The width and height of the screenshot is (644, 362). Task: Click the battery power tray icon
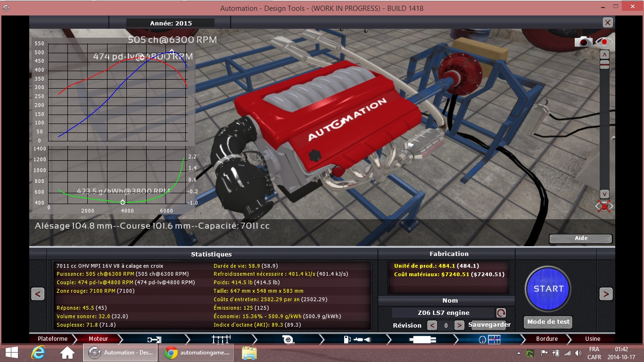point(555,353)
